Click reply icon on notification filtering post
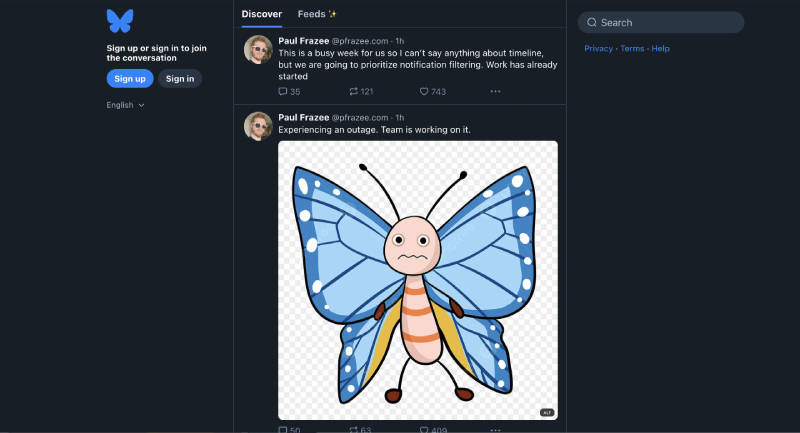 coord(283,92)
